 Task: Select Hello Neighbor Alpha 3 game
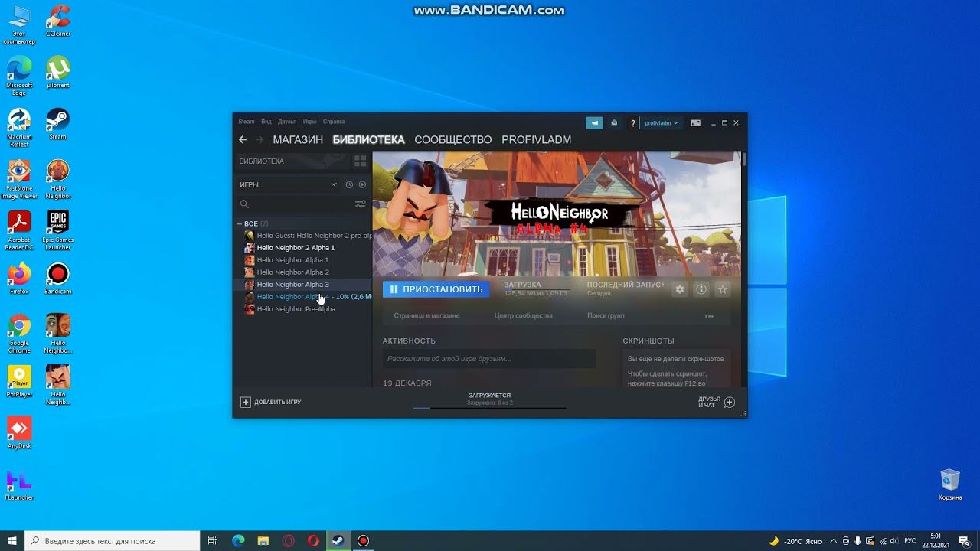tap(292, 285)
